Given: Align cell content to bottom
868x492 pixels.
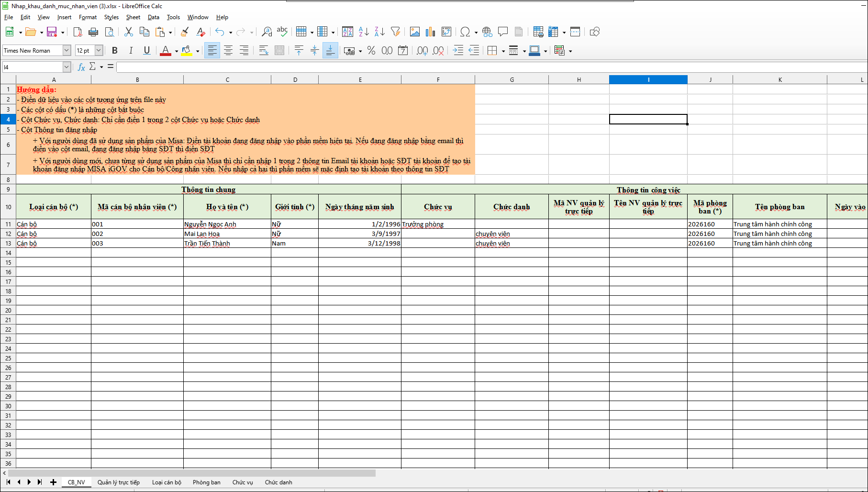Looking at the screenshot, I should point(330,50).
